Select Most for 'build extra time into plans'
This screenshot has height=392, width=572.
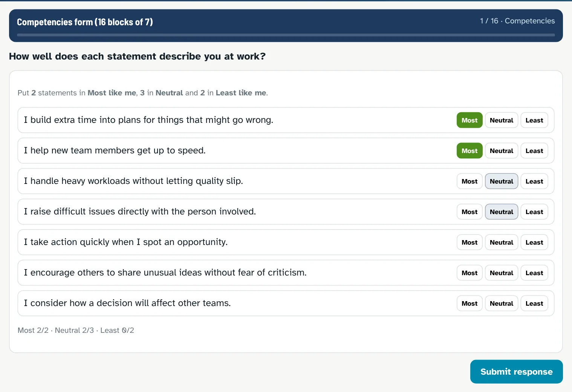[470, 120]
